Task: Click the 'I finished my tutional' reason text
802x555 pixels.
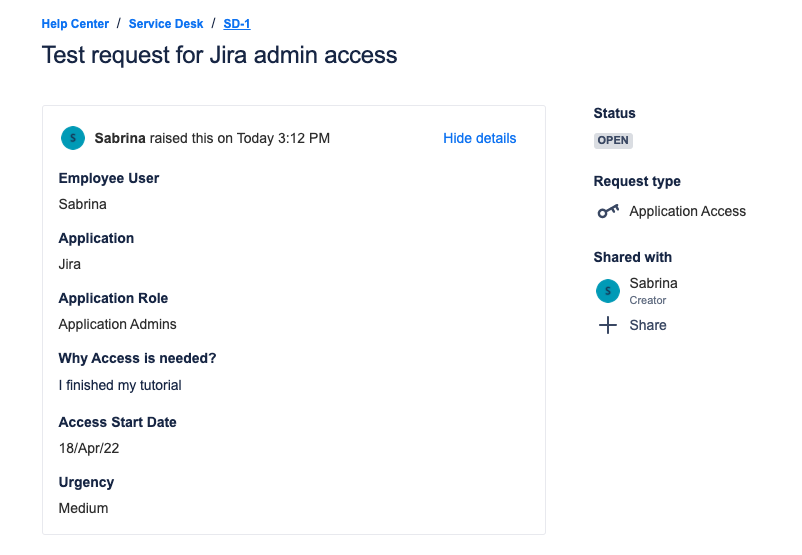Action: point(120,385)
